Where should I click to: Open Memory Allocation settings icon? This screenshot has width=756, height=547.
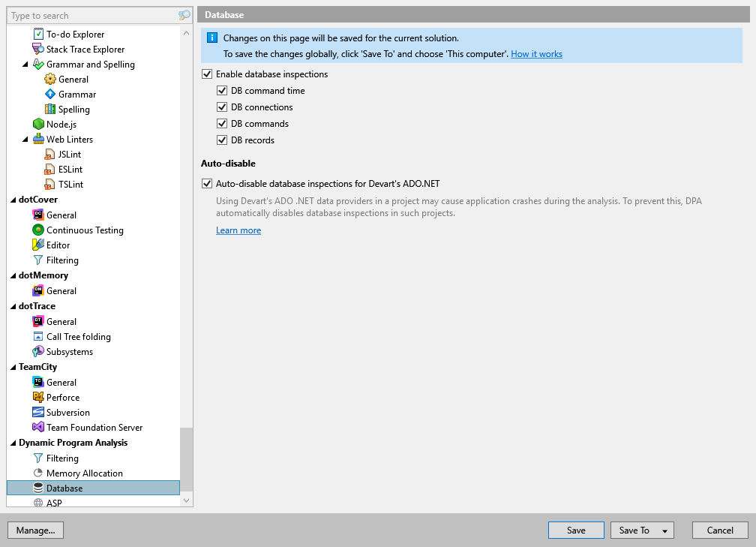point(38,473)
